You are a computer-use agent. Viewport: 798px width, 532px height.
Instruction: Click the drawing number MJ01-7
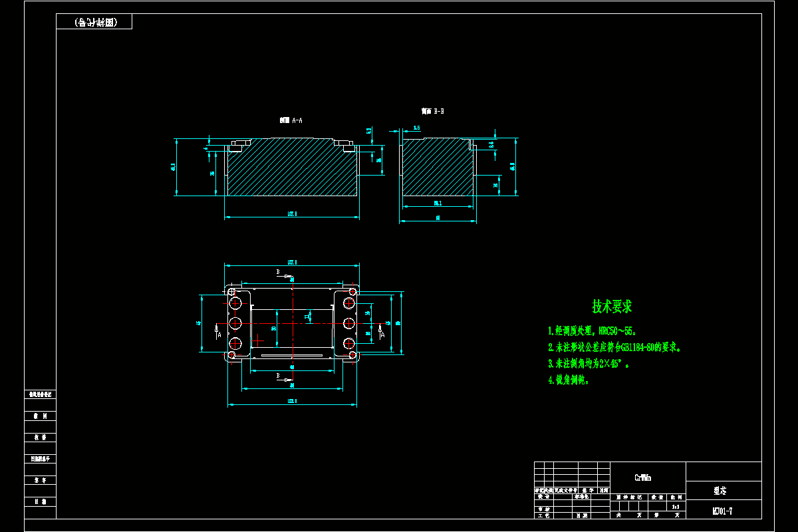coord(722,511)
